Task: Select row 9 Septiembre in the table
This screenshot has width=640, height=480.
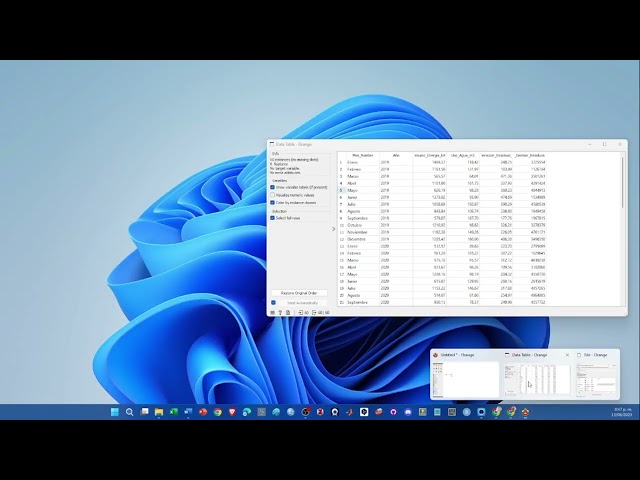Action: 442,218
